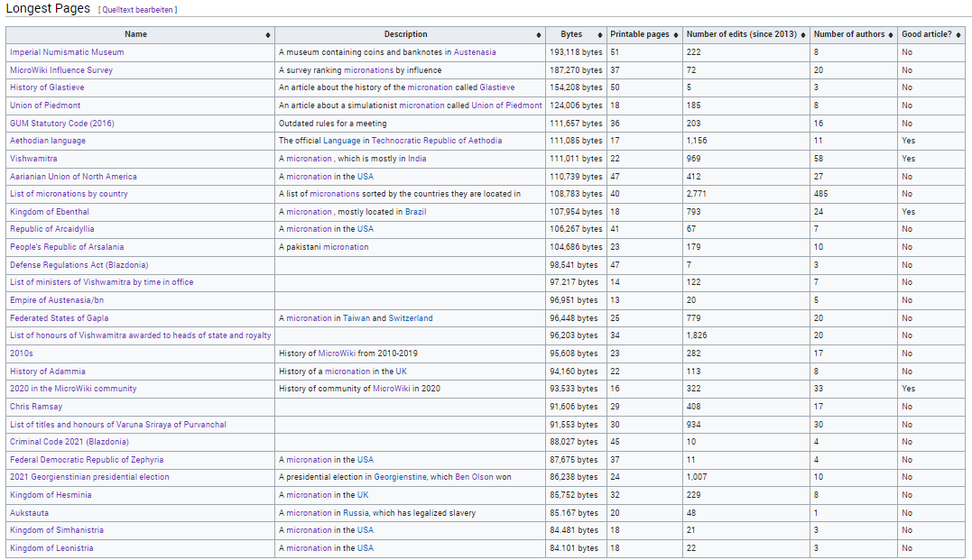The image size is (972, 560).
Task: Follow Ben Olson link
Action: click(474, 478)
